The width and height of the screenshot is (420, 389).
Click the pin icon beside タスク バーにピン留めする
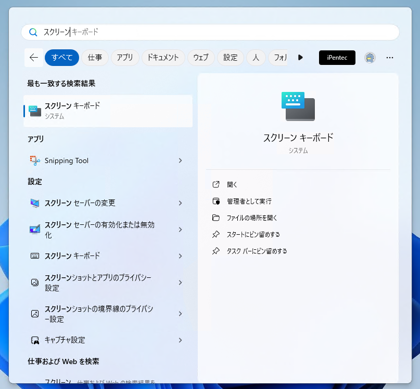coord(216,251)
